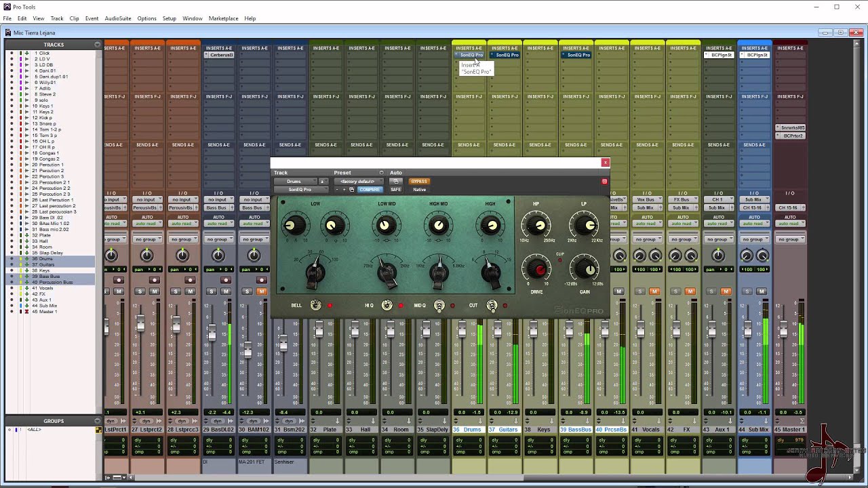
Task: Open input selector on Lstprct2 track
Action: pyautogui.click(x=146, y=200)
